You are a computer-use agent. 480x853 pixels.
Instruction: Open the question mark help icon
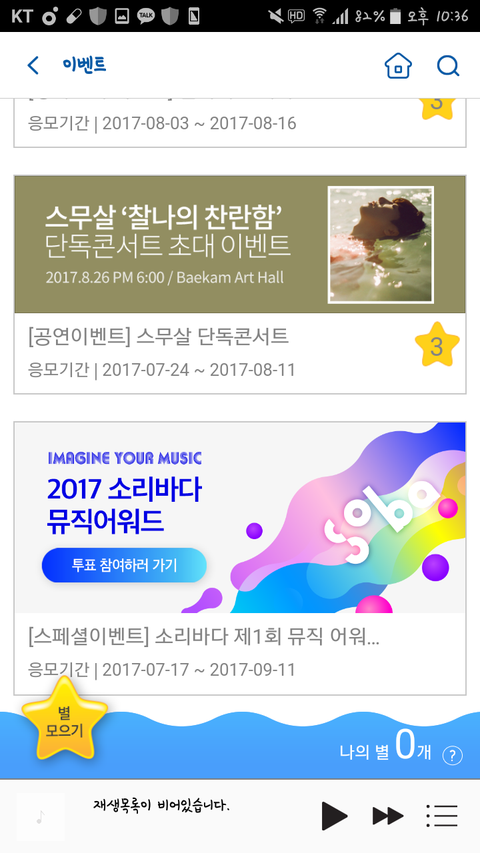[x=452, y=755]
